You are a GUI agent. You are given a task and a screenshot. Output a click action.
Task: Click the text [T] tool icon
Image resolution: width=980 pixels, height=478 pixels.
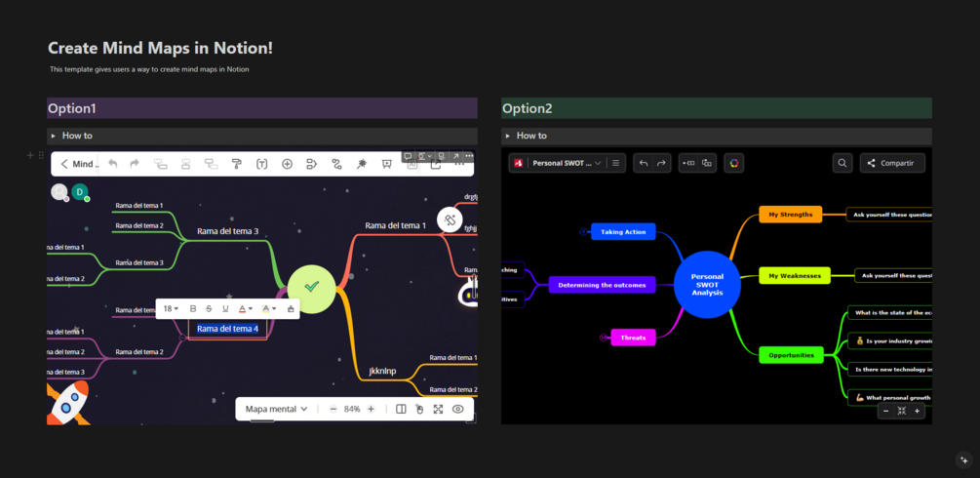pyautogui.click(x=262, y=164)
